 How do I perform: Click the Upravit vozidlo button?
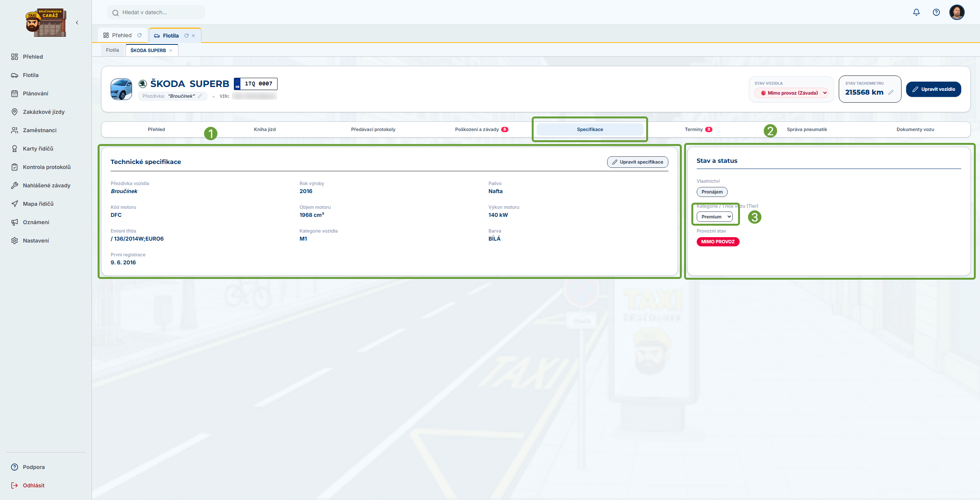(933, 89)
